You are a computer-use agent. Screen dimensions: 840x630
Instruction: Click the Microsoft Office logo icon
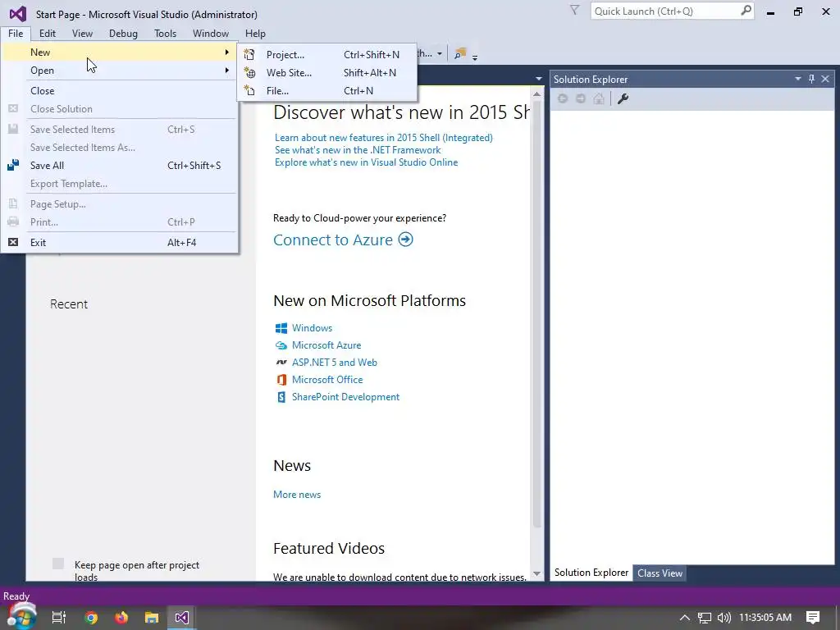click(x=281, y=379)
